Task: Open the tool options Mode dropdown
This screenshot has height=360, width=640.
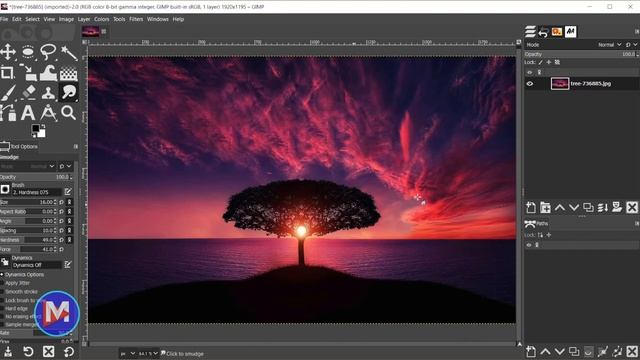Action: point(28,166)
